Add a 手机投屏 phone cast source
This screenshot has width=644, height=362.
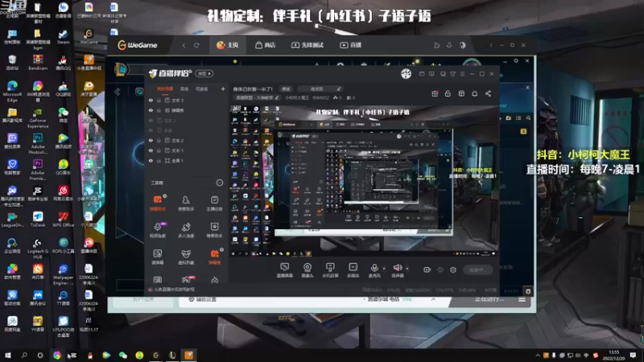tap(330, 270)
